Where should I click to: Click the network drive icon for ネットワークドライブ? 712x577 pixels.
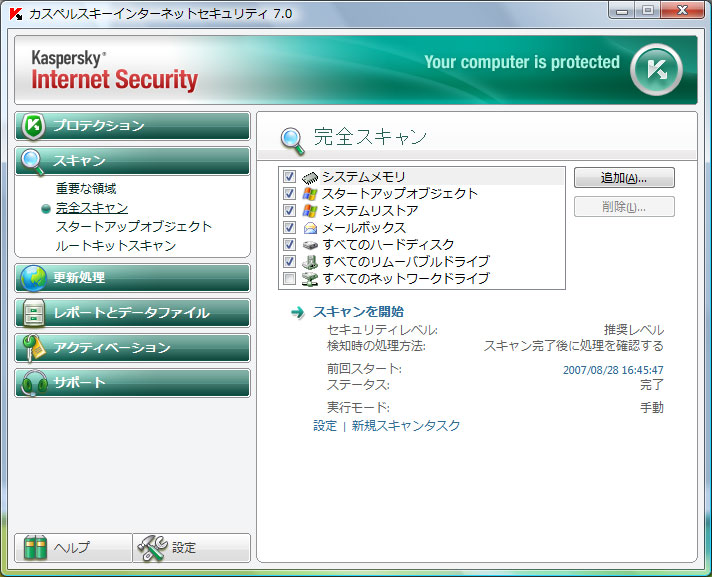[310, 278]
